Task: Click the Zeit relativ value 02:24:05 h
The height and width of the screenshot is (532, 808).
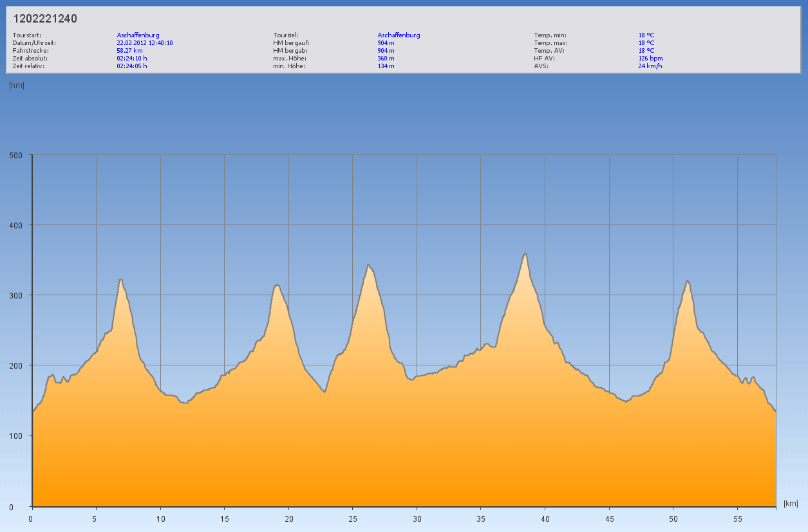Action: click(131, 66)
